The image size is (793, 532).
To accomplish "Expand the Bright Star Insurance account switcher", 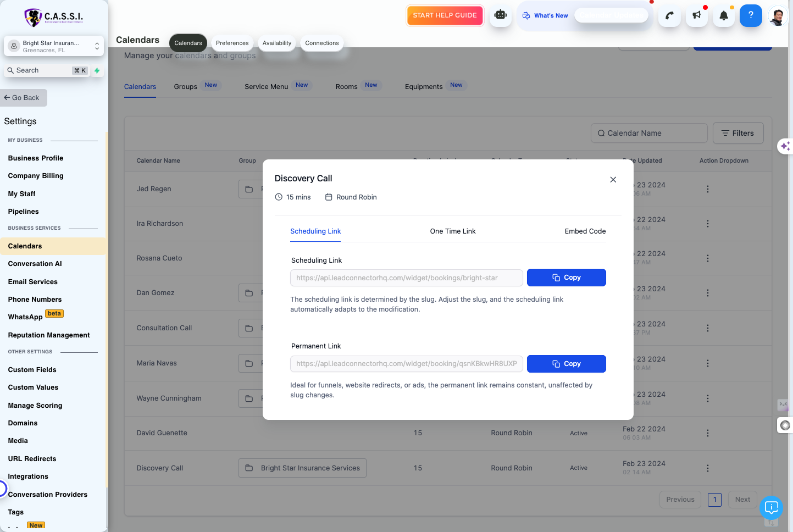I will pos(54,46).
